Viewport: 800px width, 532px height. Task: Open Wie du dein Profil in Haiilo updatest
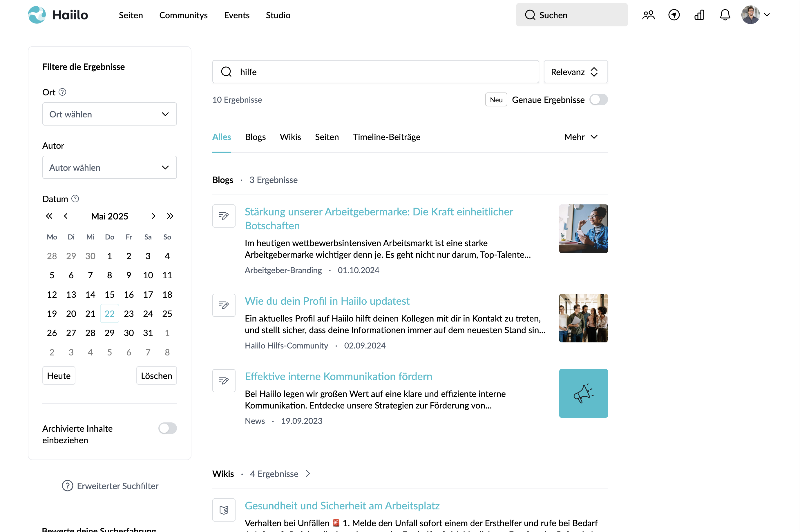tap(327, 301)
